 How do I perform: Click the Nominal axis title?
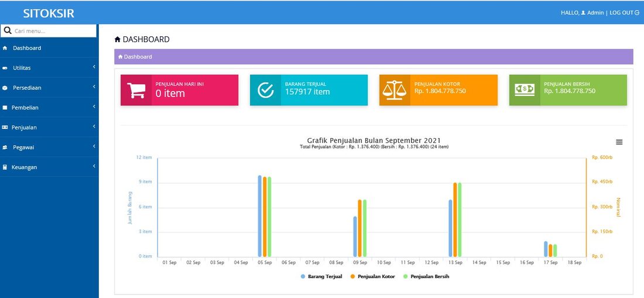(619, 207)
